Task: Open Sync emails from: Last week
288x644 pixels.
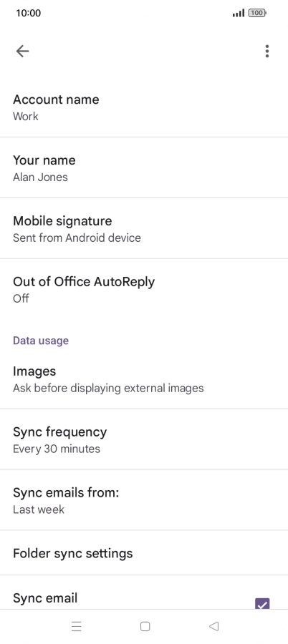Action: click(x=144, y=500)
